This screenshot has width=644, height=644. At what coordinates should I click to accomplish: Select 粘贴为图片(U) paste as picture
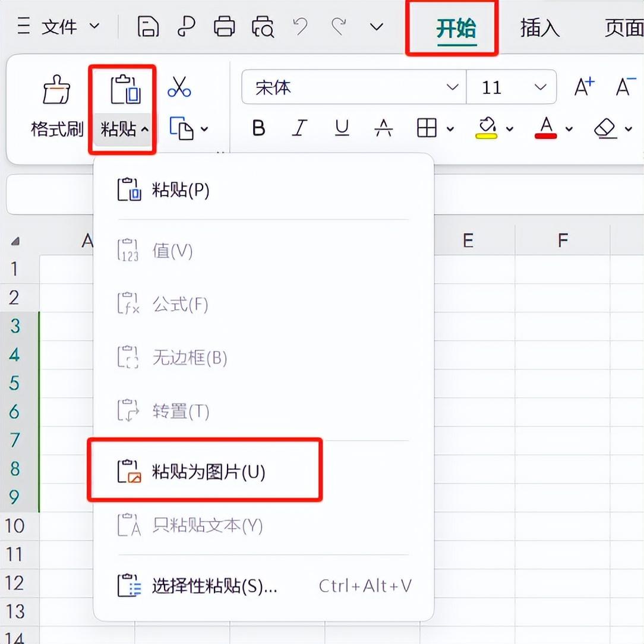pyautogui.click(x=263, y=471)
